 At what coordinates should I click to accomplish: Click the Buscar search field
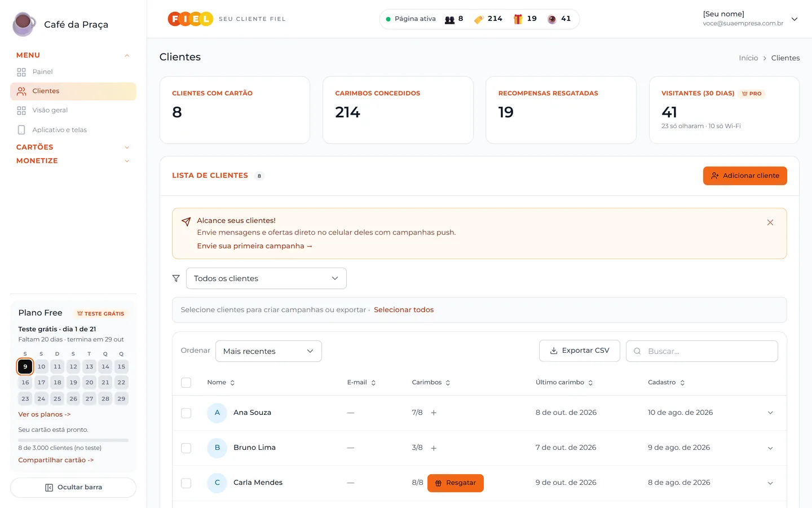pos(702,351)
